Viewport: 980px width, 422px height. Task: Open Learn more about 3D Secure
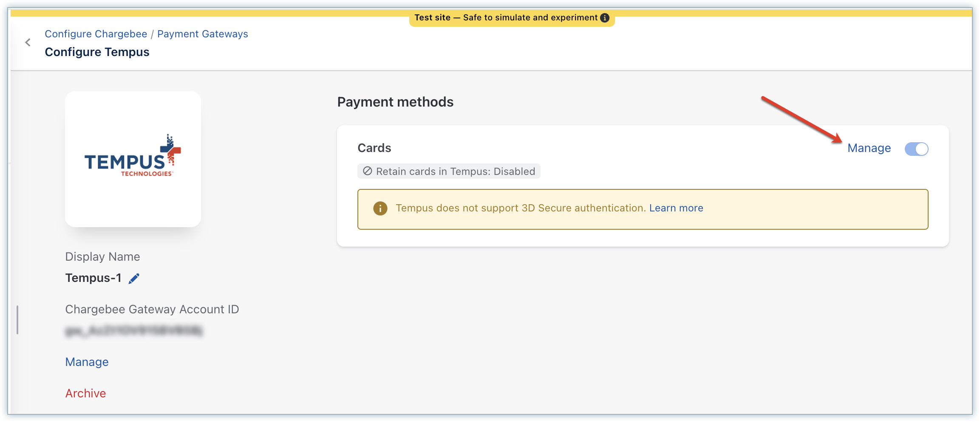click(x=676, y=208)
